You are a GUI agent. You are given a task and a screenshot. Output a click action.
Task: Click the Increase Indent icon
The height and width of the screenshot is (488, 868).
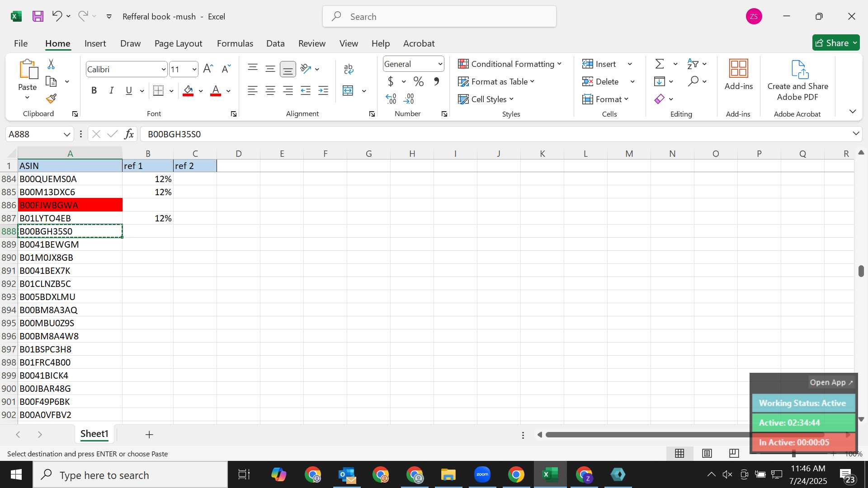click(323, 91)
